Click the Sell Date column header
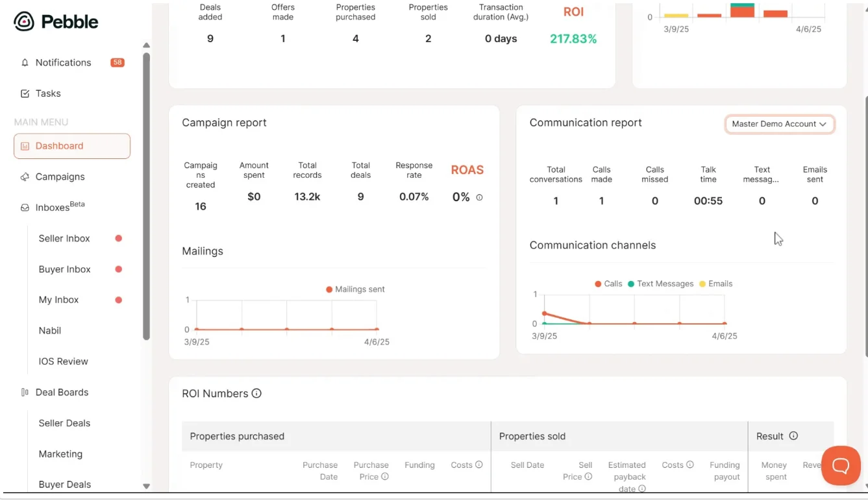The image size is (868, 501). coord(527,465)
